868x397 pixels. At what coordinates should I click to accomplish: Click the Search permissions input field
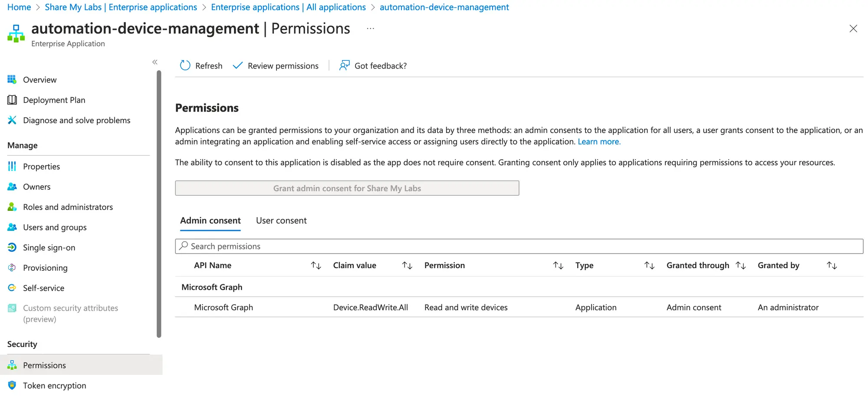519,246
